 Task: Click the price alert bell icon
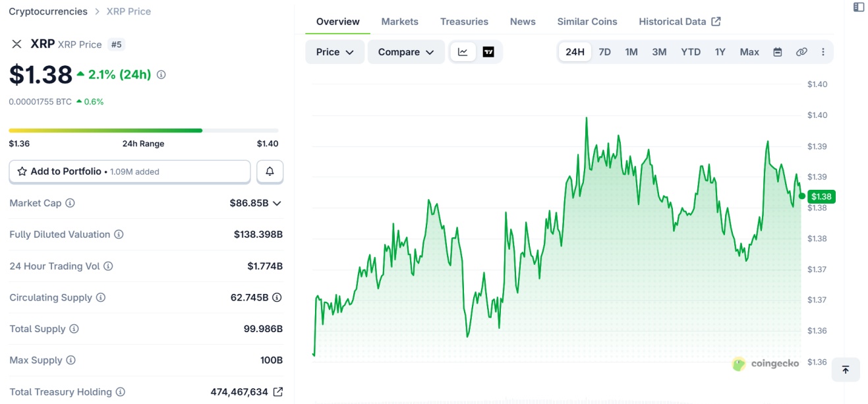click(270, 171)
